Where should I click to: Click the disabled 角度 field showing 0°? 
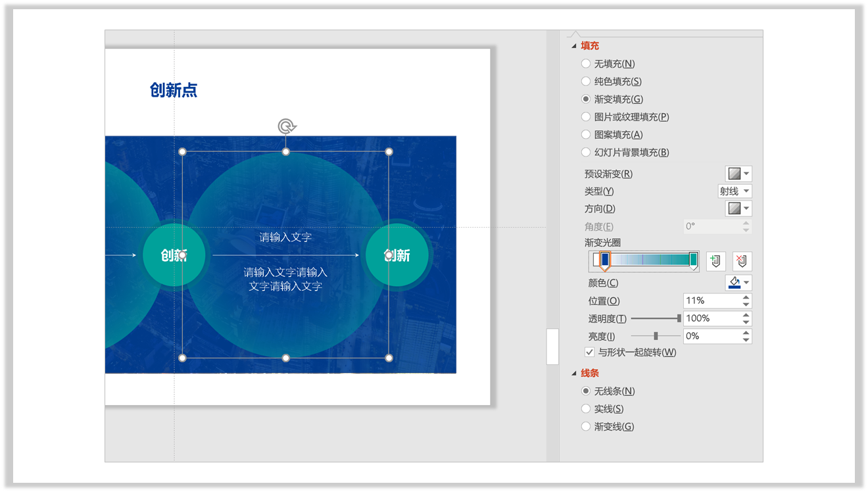[717, 226]
